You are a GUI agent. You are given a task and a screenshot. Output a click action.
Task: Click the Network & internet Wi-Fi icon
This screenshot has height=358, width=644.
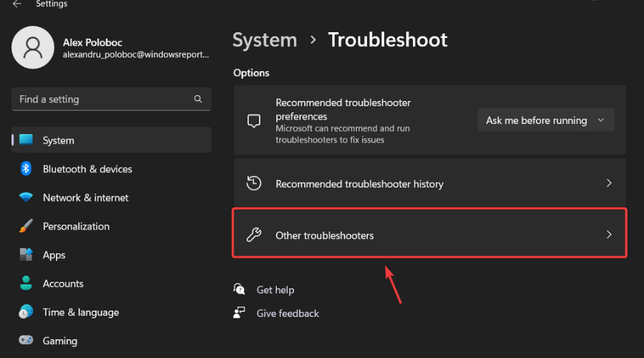click(26, 198)
